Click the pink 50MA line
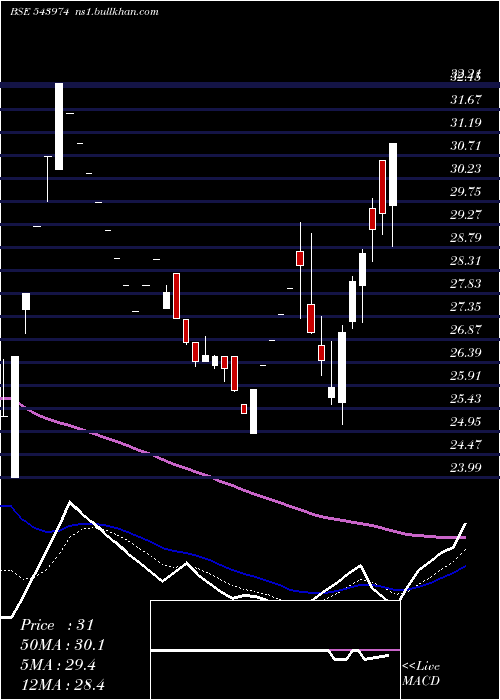 [x=232, y=485]
